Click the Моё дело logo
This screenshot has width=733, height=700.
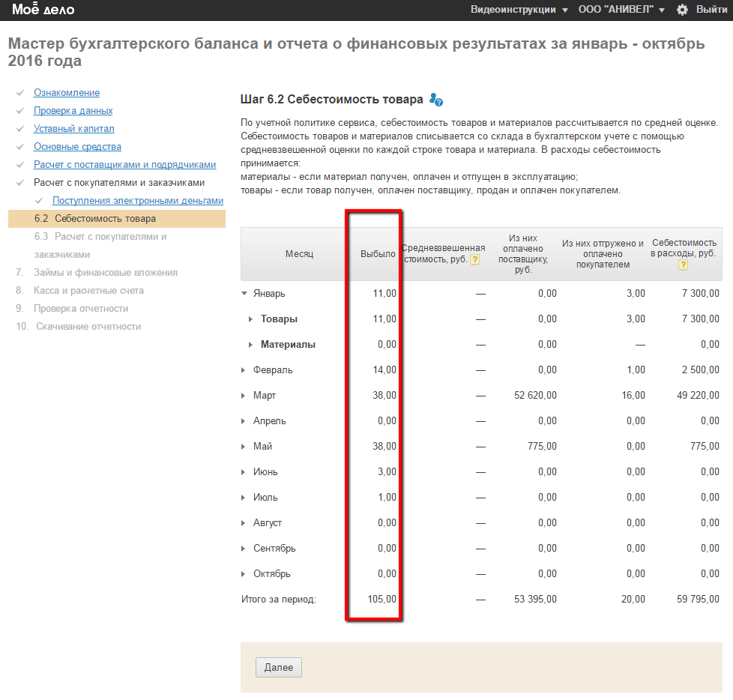pos(43,10)
